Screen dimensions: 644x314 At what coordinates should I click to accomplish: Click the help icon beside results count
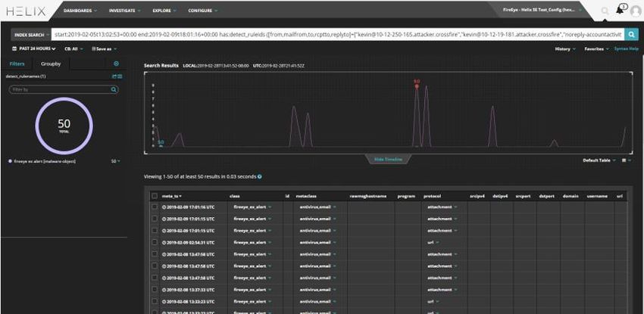(x=260, y=177)
